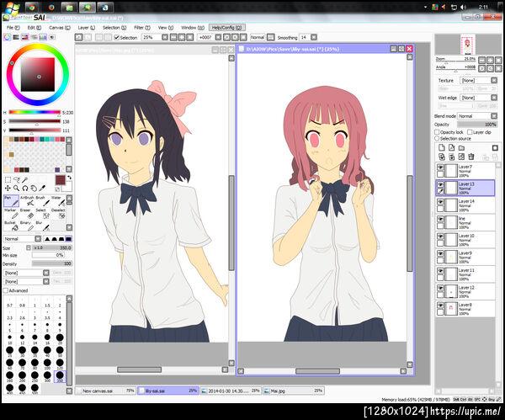Enable the Layer clip checkbox
Image resolution: width=505 pixels, height=420 pixels.
pyautogui.click(x=470, y=132)
